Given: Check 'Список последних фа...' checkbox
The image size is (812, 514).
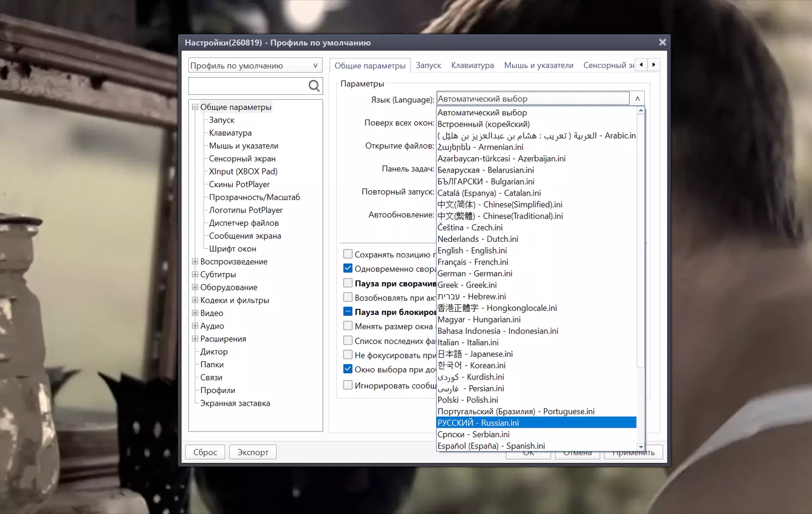Looking at the screenshot, I should pos(348,340).
